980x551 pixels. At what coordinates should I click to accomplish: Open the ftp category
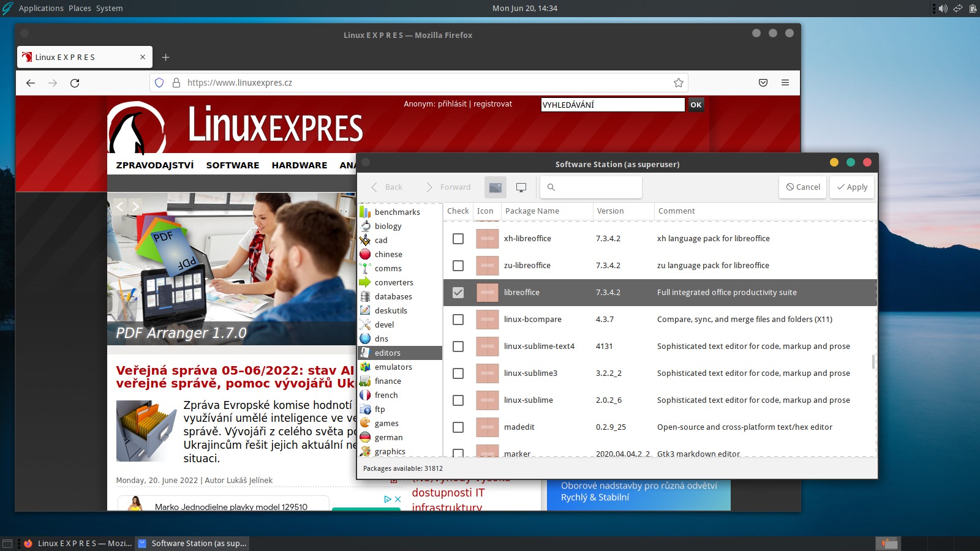pos(380,409)
